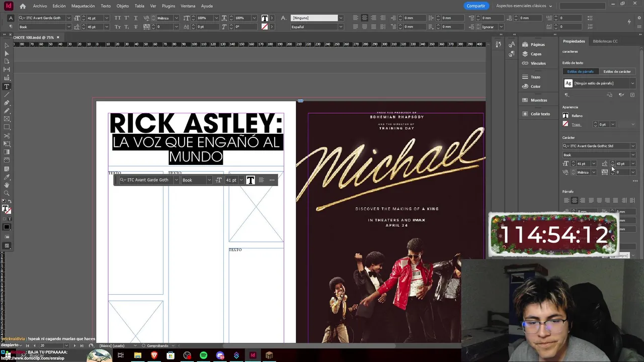
Task: Open File Explorer from the taskbar
Action: tap(137, 355)
